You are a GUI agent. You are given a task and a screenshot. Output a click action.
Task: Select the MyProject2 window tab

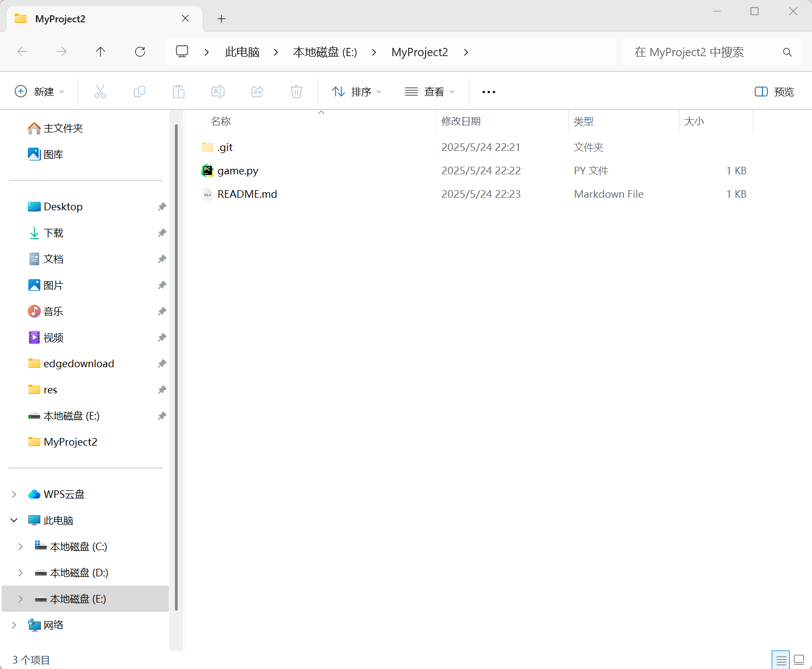click(105, 19)
